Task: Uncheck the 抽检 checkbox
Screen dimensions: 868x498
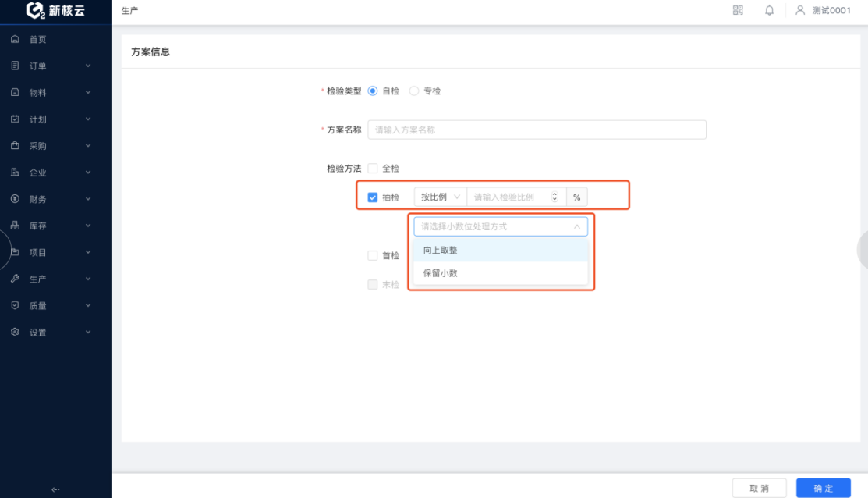Action: click(x=373, y=197)
